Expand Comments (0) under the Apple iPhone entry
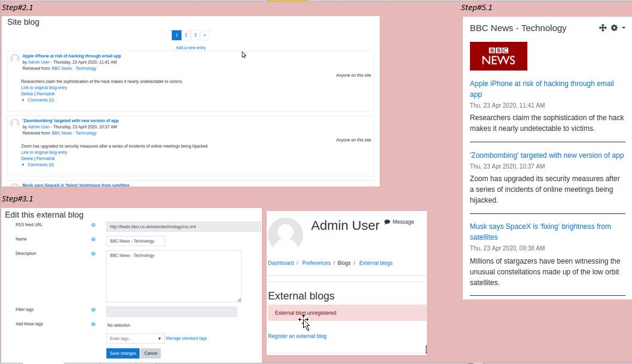 point(40,100)
